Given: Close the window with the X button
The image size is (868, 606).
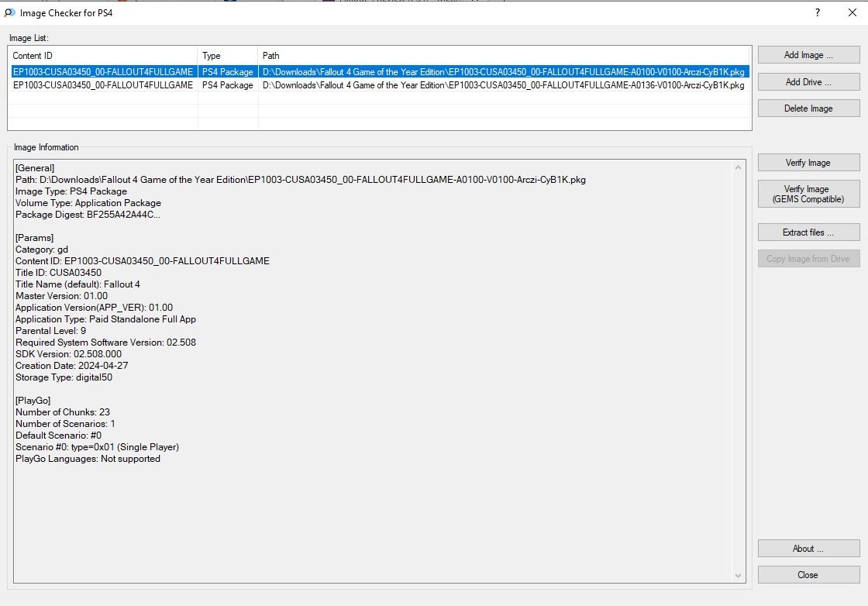Looking at the screenshot, I should 852,12.
